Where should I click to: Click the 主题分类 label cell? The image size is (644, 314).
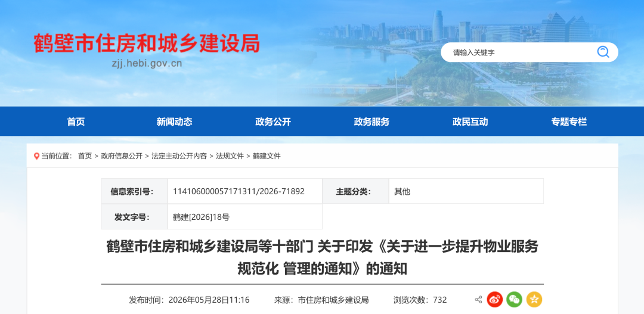(x=355, y=191)
